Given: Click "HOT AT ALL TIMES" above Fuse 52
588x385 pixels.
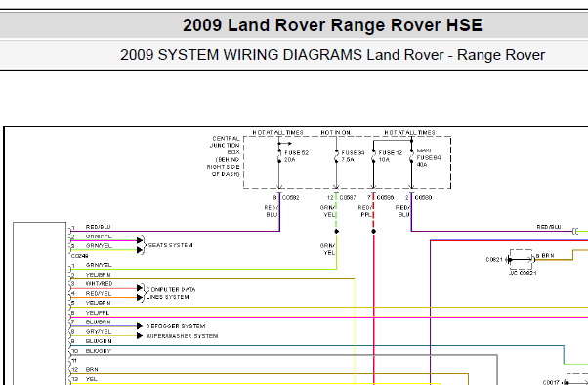Looking at the screenshot, I should (277, 133).
